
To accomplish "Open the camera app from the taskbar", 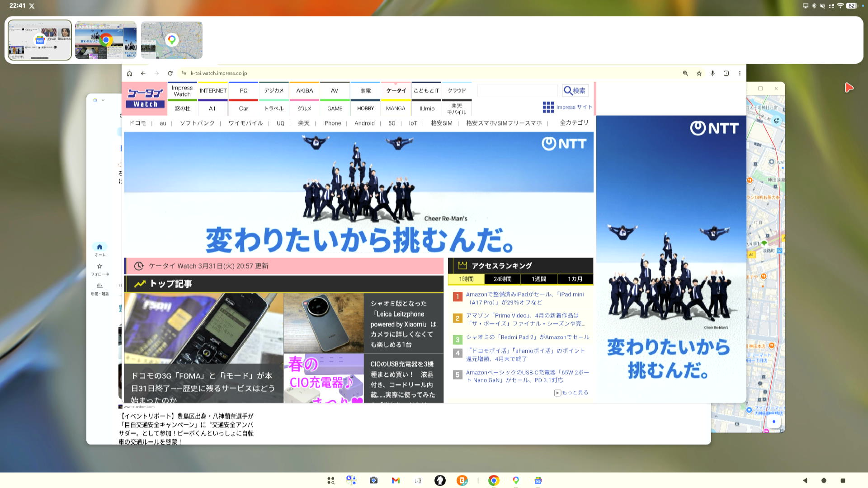I will click(374, 480).
